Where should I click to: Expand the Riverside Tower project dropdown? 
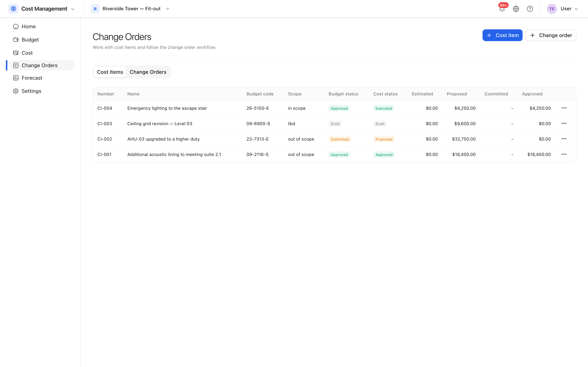tap(167, 9)
